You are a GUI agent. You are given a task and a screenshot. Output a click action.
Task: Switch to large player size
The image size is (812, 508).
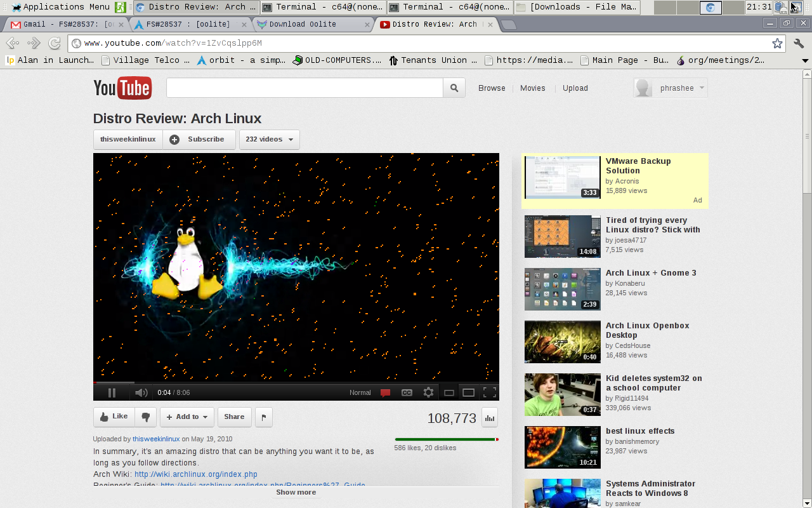point(468,392)
